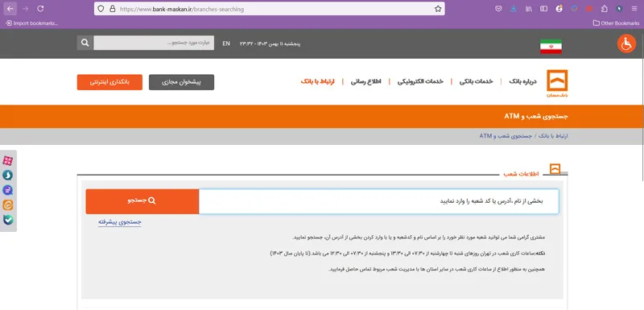644x310 pixels.
Task: Click the orange 'جستجوی شعب و ATM' page title
Action: point(536,116)
